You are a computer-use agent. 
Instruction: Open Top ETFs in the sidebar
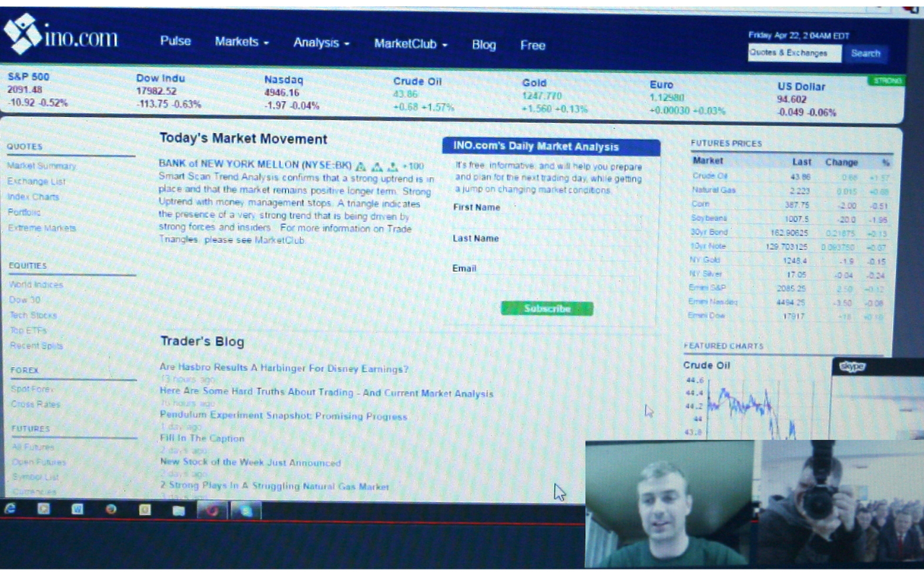[x=28, y=330]
